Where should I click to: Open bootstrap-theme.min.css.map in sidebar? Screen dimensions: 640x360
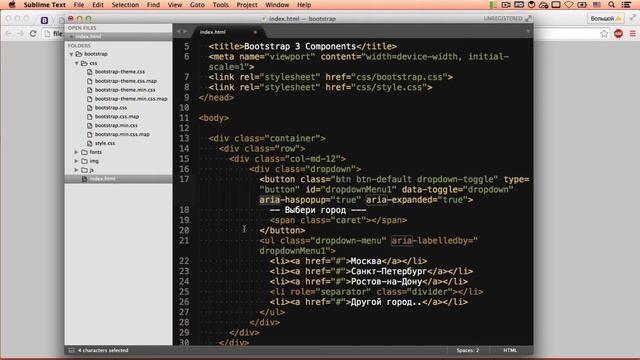pos(131,99)
